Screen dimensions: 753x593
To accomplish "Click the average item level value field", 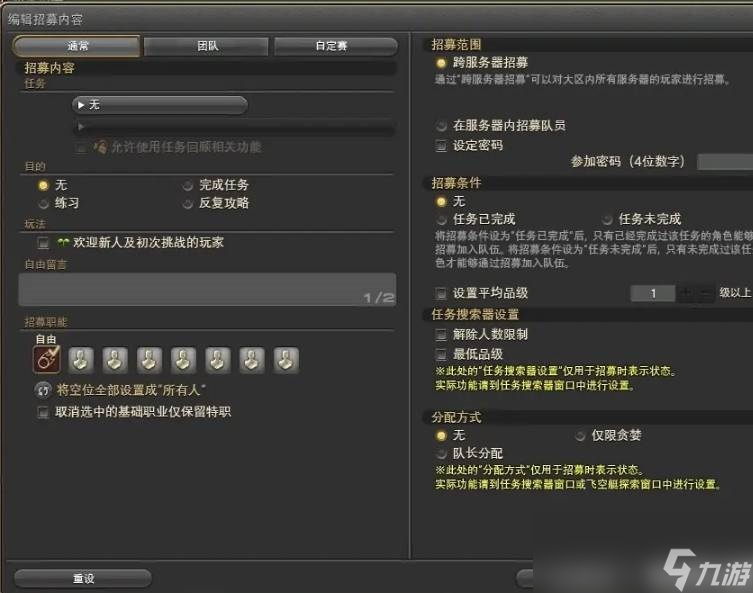I will [x=654, y=294].
